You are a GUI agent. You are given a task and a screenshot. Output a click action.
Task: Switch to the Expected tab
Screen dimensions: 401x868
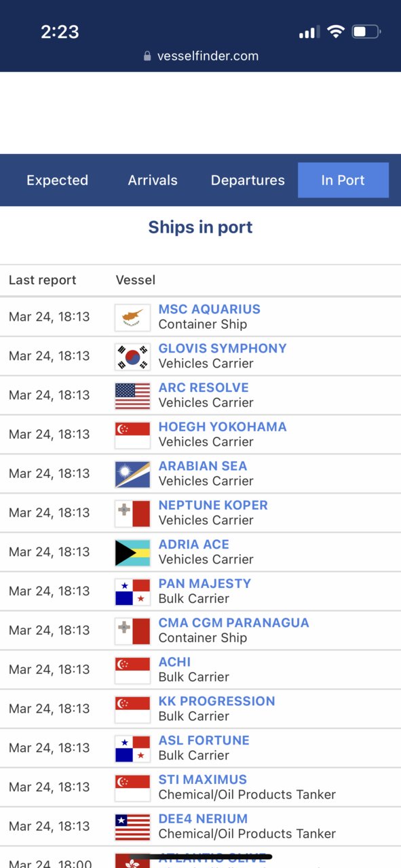(57, 180)
